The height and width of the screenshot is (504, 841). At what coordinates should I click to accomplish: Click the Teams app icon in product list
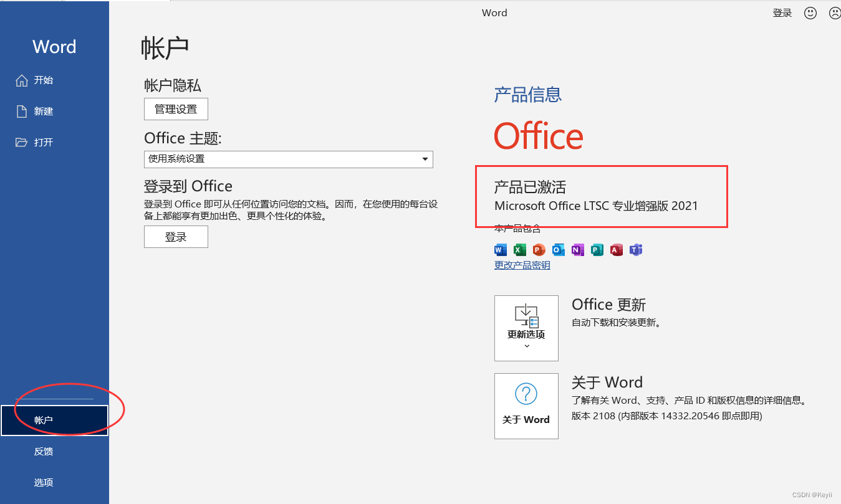click(x=636, y=250)
